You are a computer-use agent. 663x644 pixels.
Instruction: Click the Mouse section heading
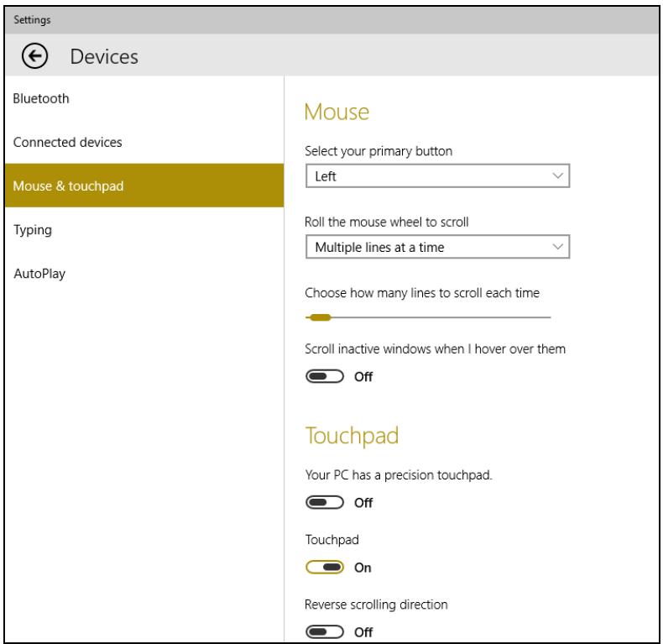click(337, 113)
